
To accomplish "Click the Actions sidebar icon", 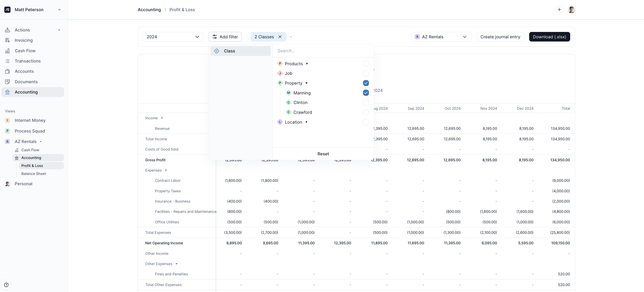I will [x=8, y=30].
